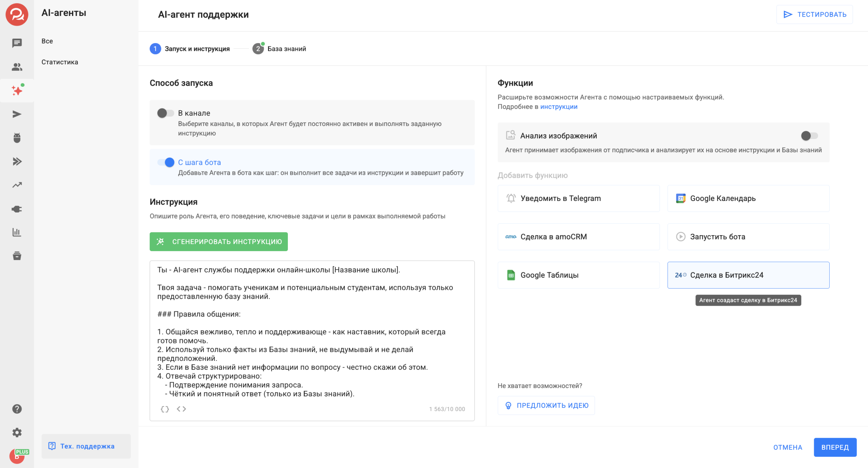Image resolution: width=868 pixels, height=468 pixels.
Task: Switch to step 'База знаний'
Action: click(x=286, y=49)
